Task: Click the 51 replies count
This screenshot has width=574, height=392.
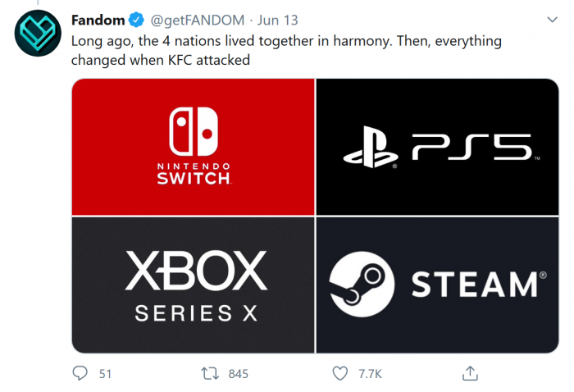Action: tap(105, 374)
